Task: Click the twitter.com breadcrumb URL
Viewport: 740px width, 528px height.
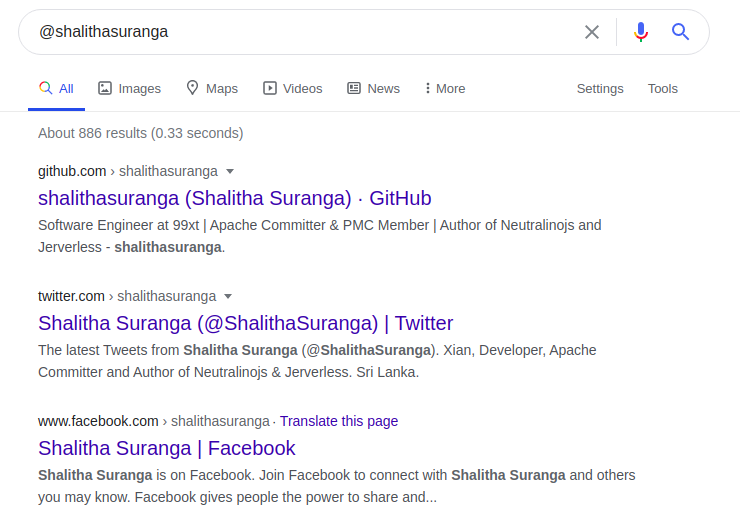Action: point(127,296)
